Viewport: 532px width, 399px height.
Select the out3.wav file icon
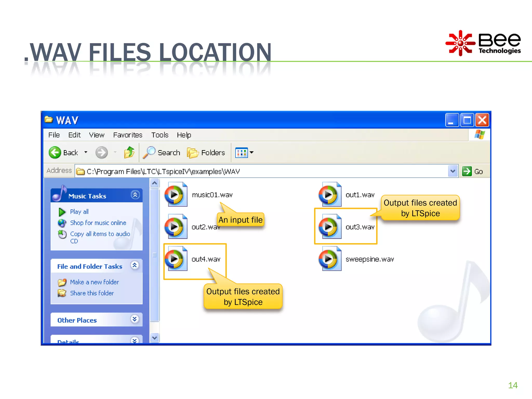(x=330, y=227)
